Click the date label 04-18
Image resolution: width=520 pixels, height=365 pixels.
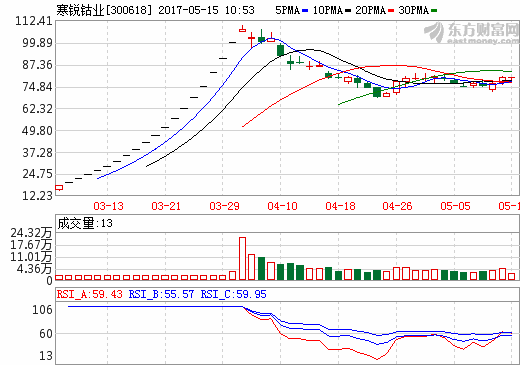click(340, 206)
